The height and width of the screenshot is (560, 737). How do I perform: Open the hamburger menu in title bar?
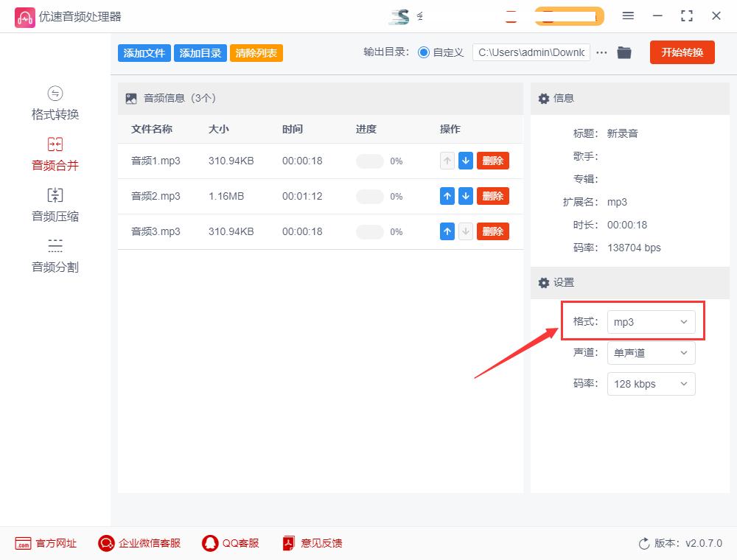629,15
